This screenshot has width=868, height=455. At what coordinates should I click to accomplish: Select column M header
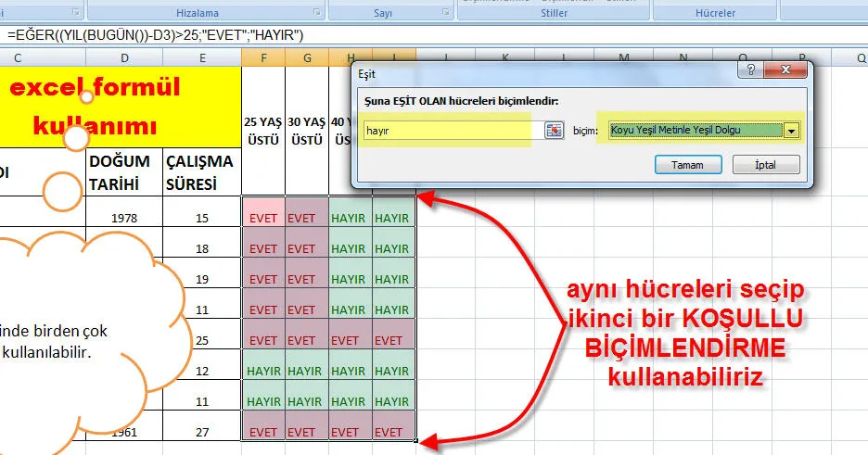(623, 57)
